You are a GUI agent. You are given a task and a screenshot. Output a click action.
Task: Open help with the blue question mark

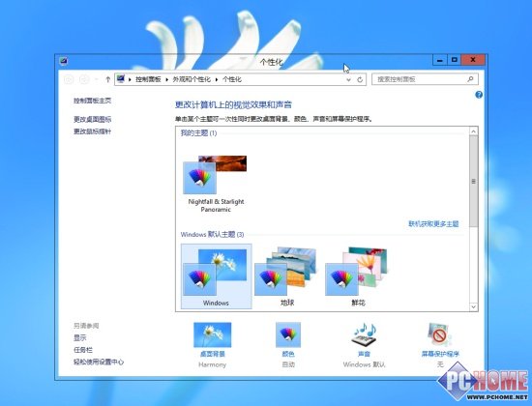pos(479,95)
